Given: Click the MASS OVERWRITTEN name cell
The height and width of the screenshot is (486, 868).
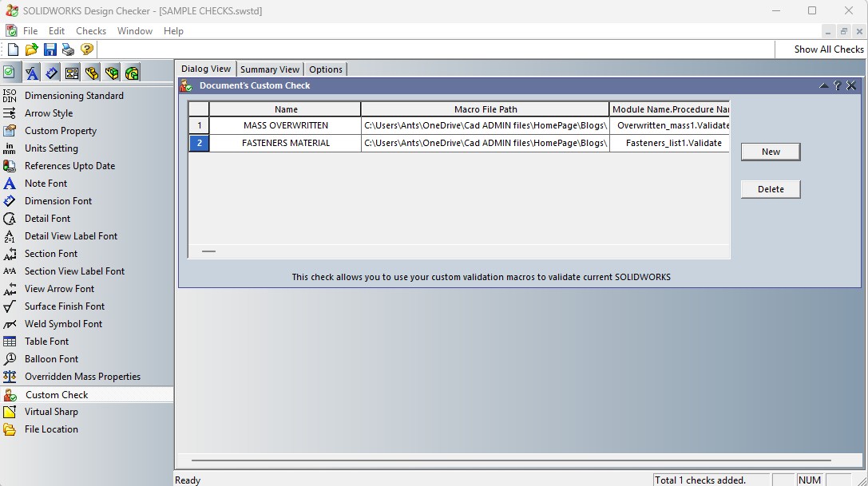Looking at the screenshot, I should click(x=285, y=125).
